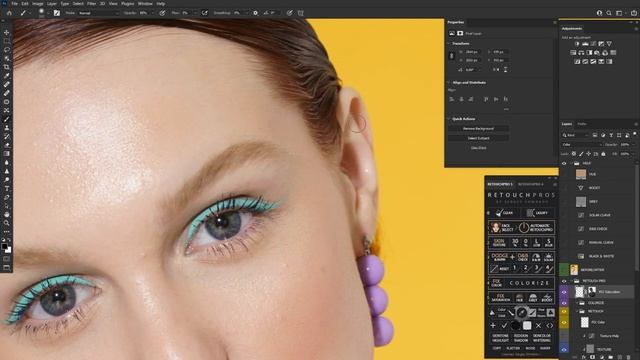Open the brush Mode dropdown

coord(98,13)
